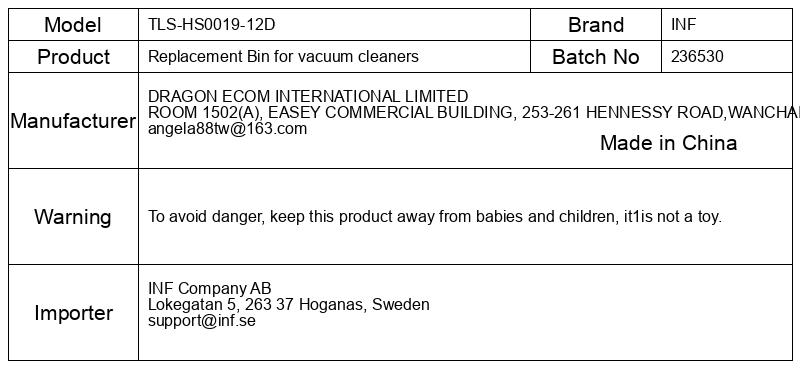Viewport: 800px width, 380px height.
Task: Click the support@inf.se email address
Action: tap(202, 321)
